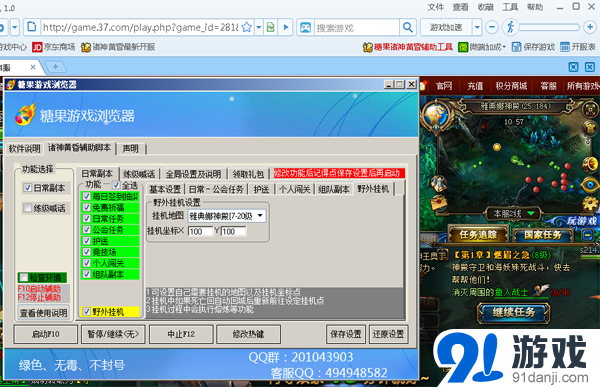Uncheck the 日常副本 function checkbox

(28, 188)
